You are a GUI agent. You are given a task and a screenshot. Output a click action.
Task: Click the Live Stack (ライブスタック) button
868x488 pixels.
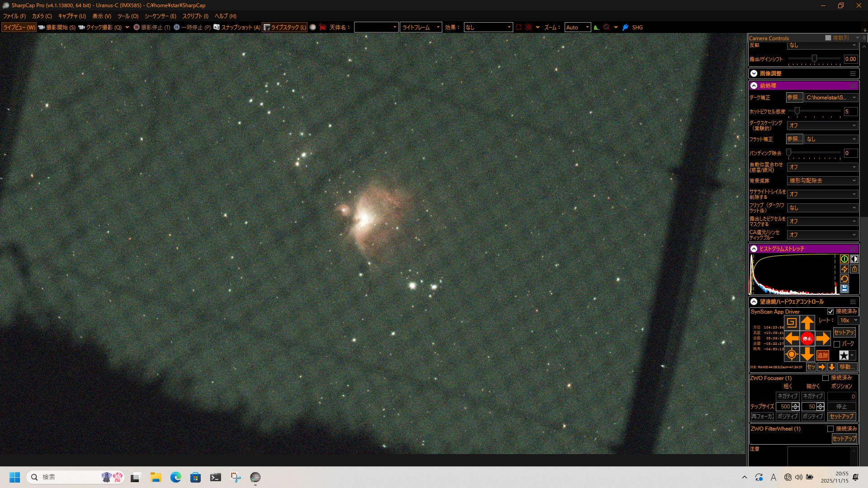[x=285, y=27]
